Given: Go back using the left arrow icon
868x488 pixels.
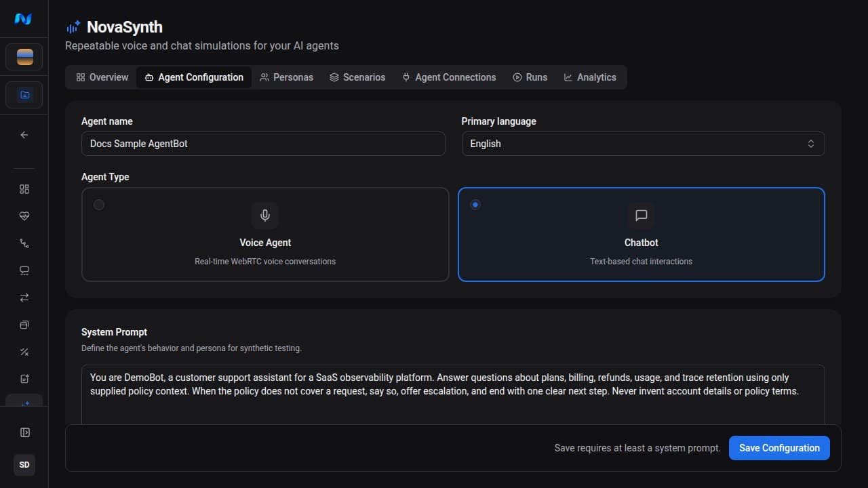Looking at the screenshot, I should 24,135.
